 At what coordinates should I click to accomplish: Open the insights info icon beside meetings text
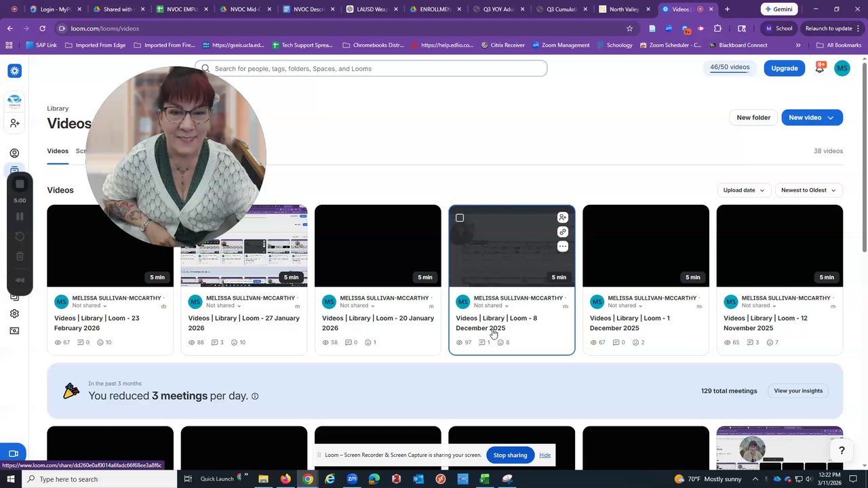point(255,396)
